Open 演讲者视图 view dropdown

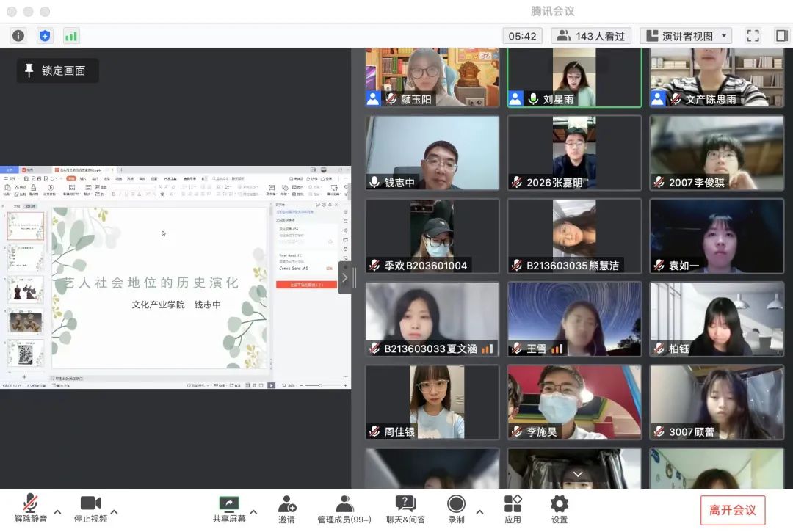(686, 35)
